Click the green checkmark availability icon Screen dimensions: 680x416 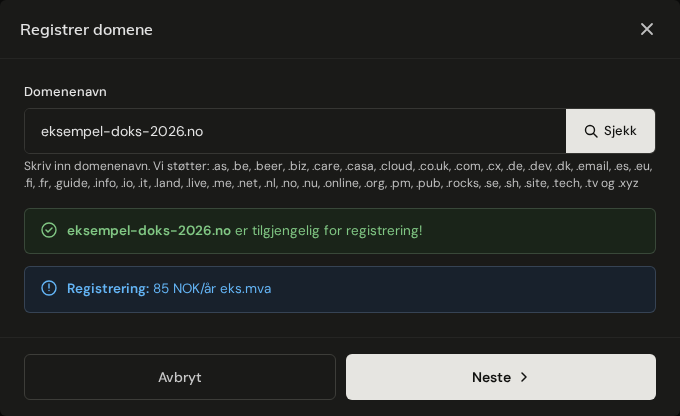point(49,230)
